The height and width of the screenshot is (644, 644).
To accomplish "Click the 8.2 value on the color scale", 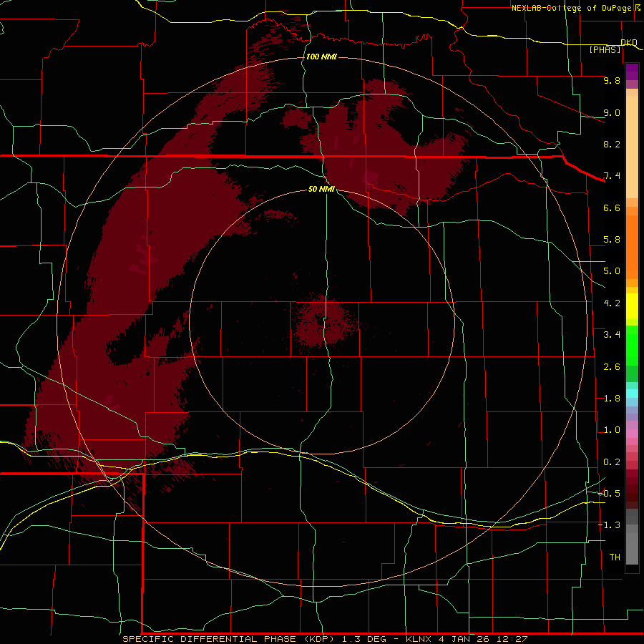I will pyautogui.click(x=612, y=144).
